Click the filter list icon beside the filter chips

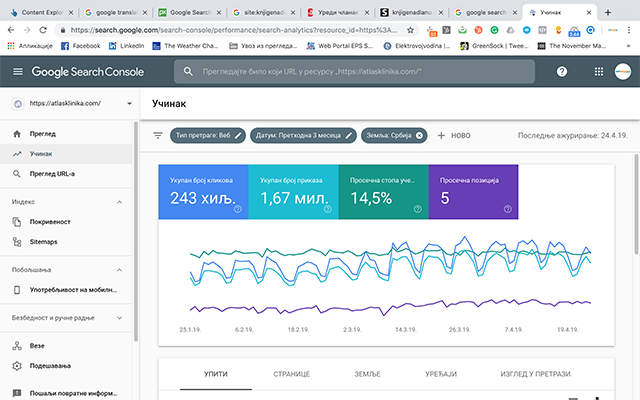pos(158,136)
